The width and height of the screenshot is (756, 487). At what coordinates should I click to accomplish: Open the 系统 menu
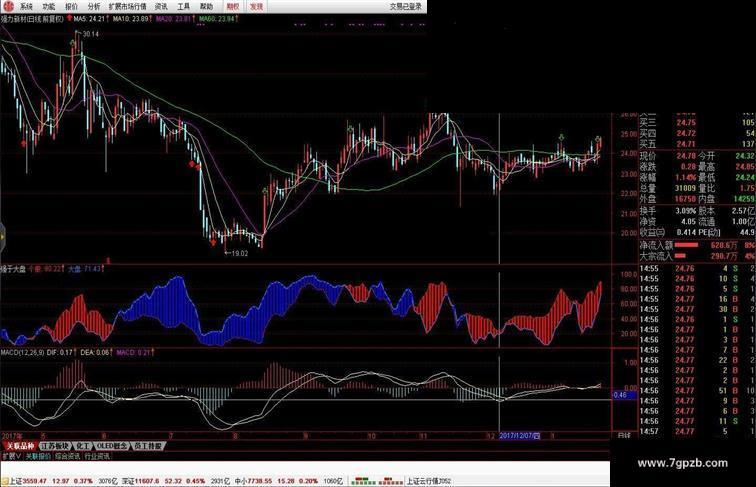(x=26, y=7)
